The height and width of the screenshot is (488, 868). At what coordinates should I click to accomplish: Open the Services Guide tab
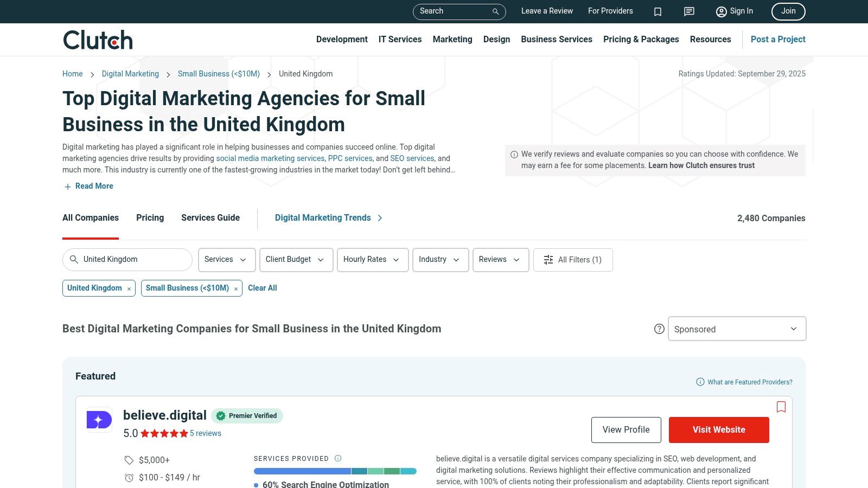[210, 218]
